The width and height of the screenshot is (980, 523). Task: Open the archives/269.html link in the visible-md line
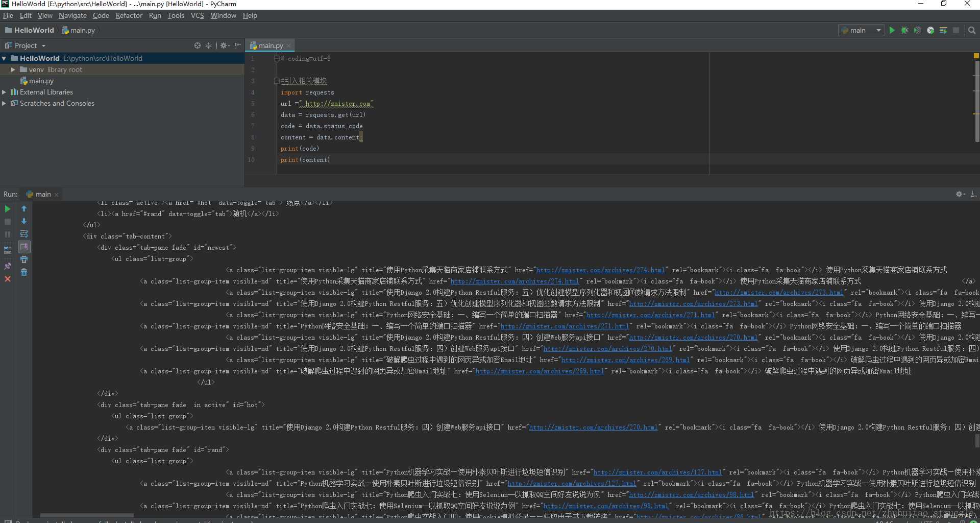point(540,371)
